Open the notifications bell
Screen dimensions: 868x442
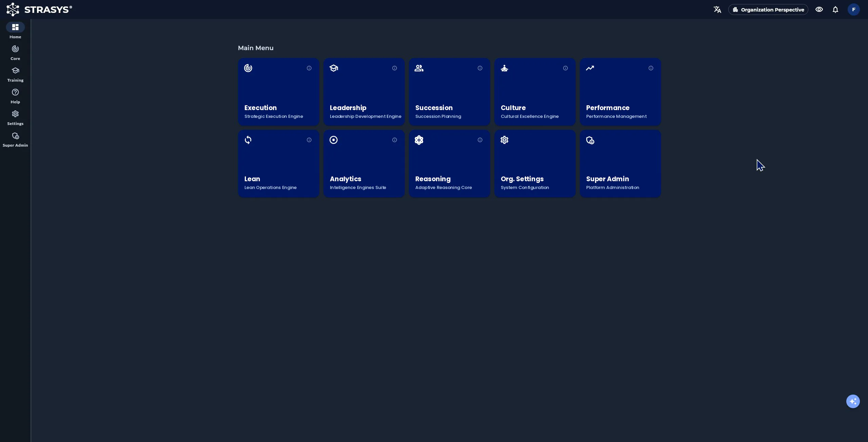(835, 9)
